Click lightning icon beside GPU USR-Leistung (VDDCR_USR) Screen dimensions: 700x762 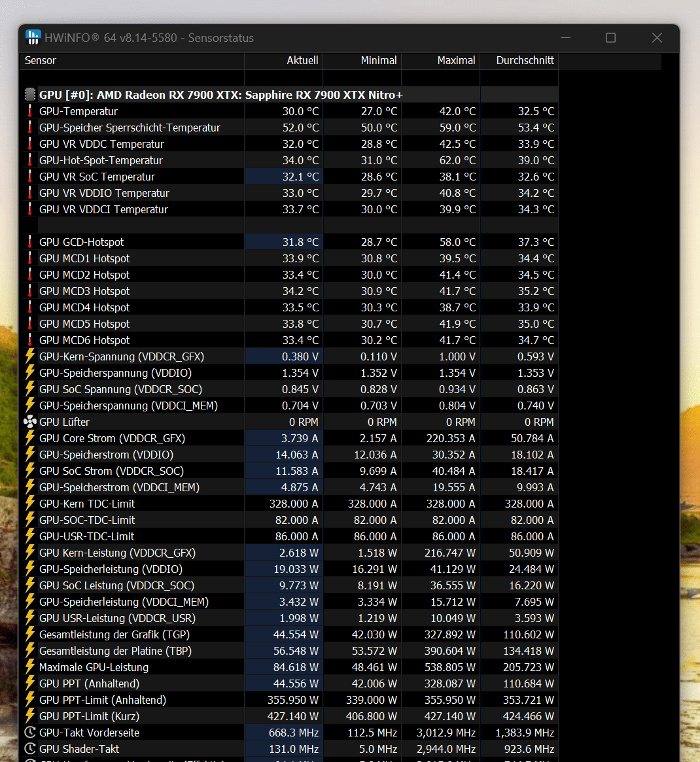30,617
